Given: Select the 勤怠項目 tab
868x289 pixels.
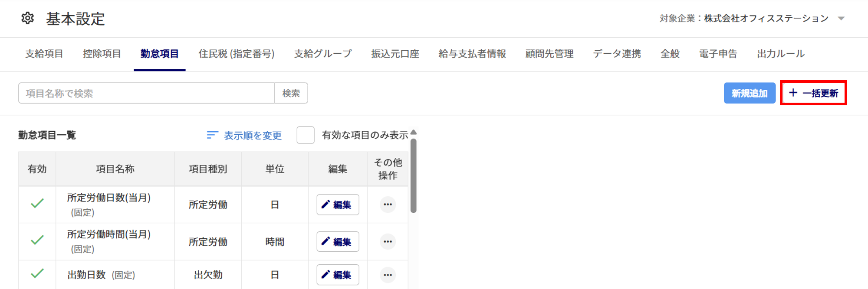Looking at the screenshot, I should (160, 54).
